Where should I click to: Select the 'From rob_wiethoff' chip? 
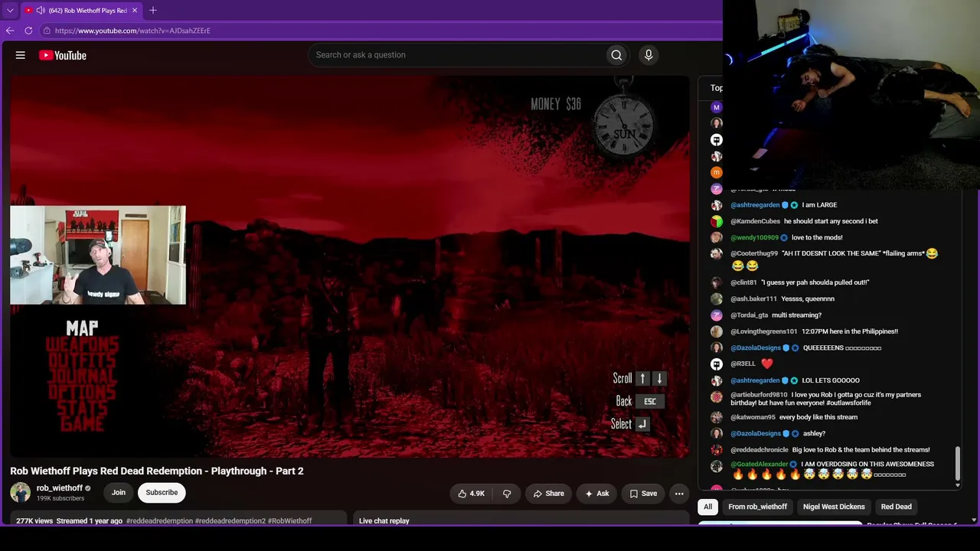pos(758,507)
